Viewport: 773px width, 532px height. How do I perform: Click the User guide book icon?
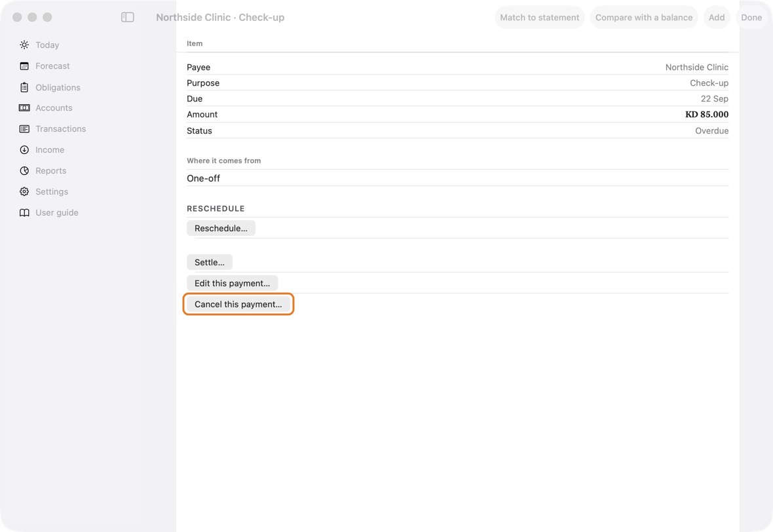point(24,212)
